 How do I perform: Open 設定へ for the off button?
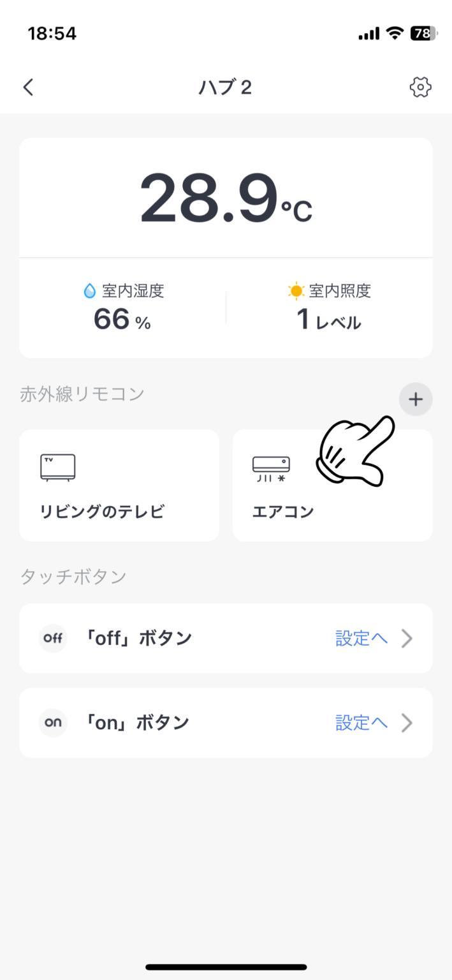361,638
